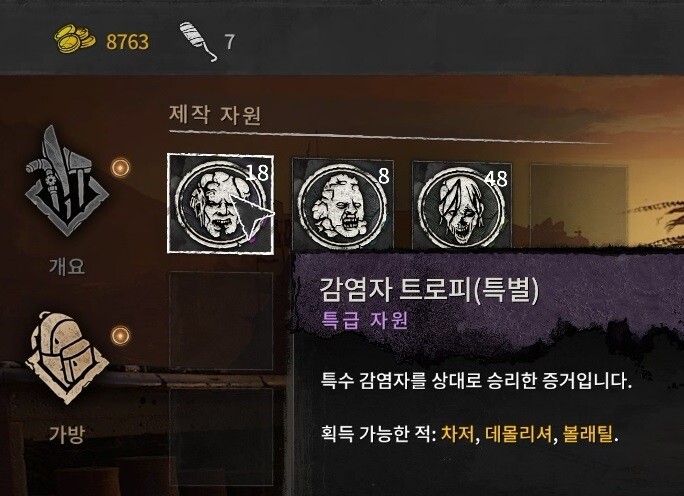
Task: Click the 제작 자원 section header
Action: [x=215, y=115]
